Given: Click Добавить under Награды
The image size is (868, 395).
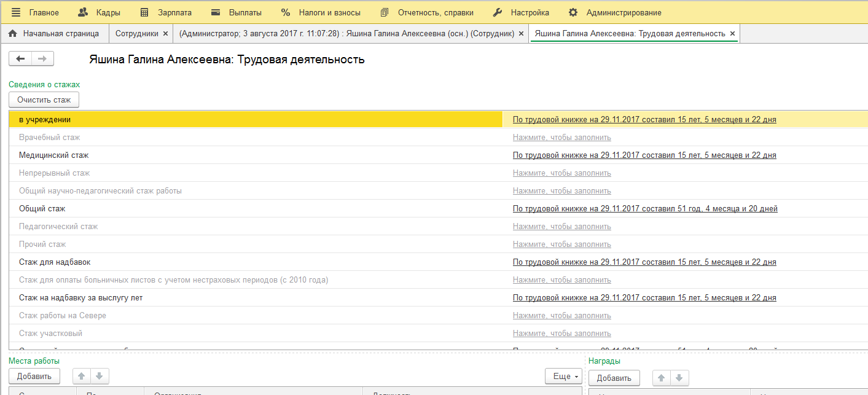Looking at the screenshot, I should pyautogui.click(x=614, y=377).
